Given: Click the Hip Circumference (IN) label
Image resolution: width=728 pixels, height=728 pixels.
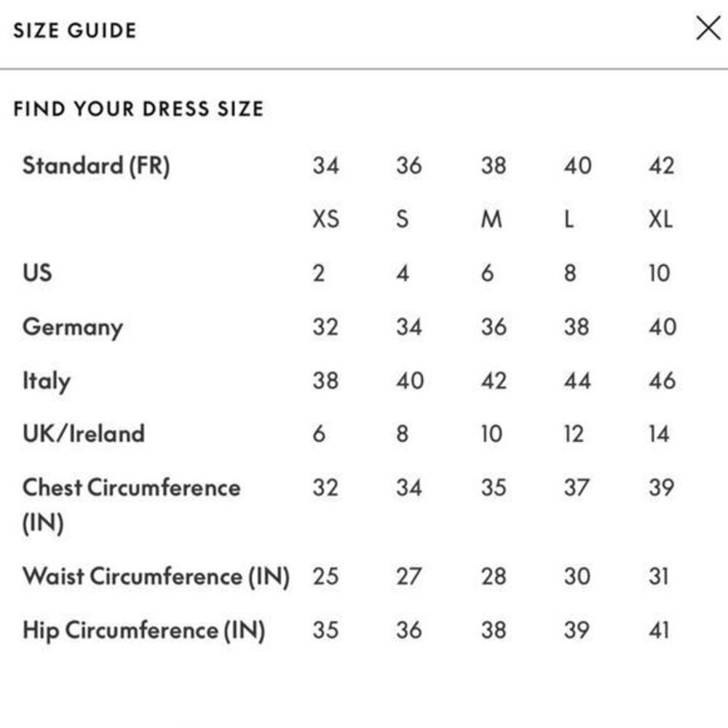Looking at the screenshot, I should tap(144, 630).
